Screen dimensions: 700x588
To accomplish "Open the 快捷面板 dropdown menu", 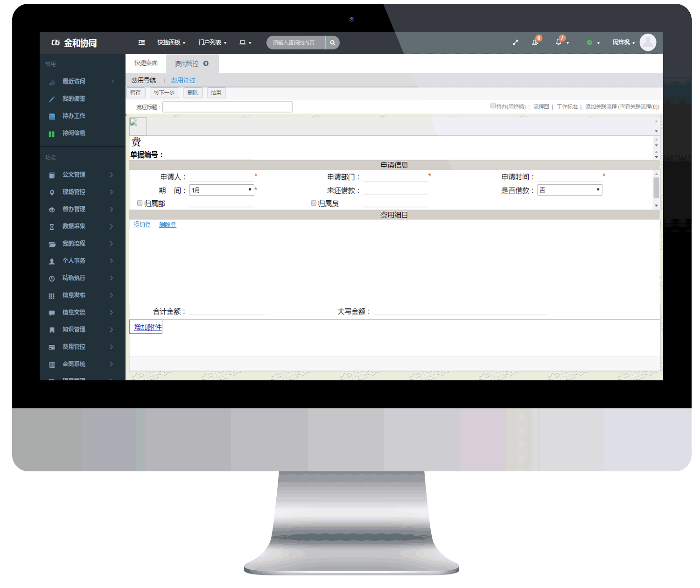I will 171,42.
